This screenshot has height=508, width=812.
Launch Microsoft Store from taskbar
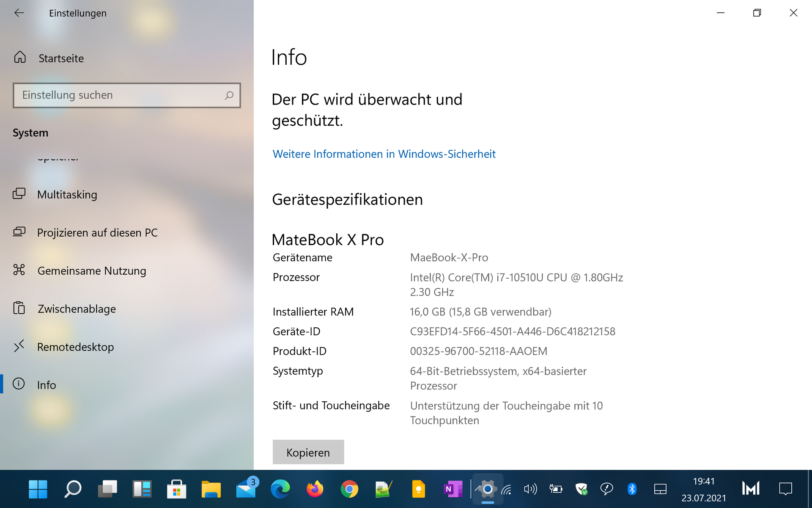[x=177, y=489]
